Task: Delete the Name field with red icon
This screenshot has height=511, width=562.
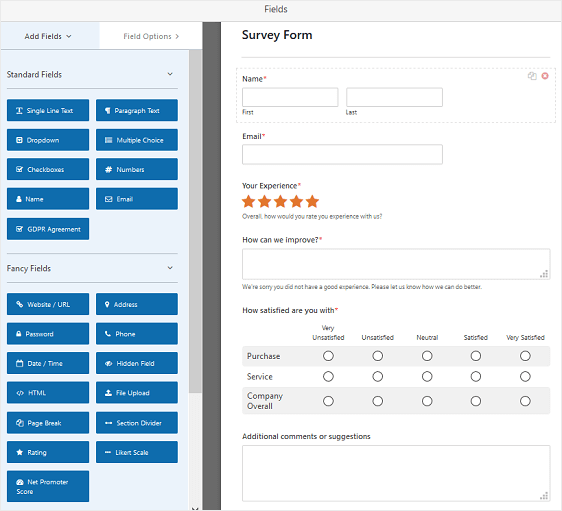Action: click(x=545, y=76)
